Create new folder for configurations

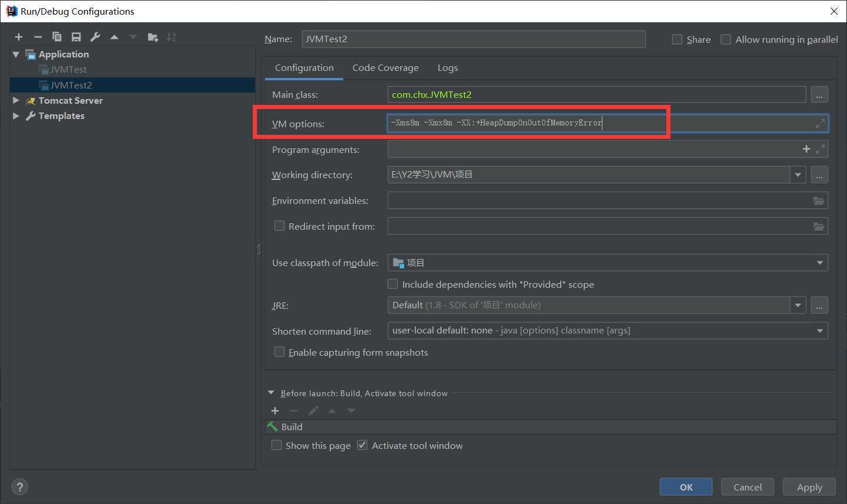pyautogui.click(x=153, y=37)
